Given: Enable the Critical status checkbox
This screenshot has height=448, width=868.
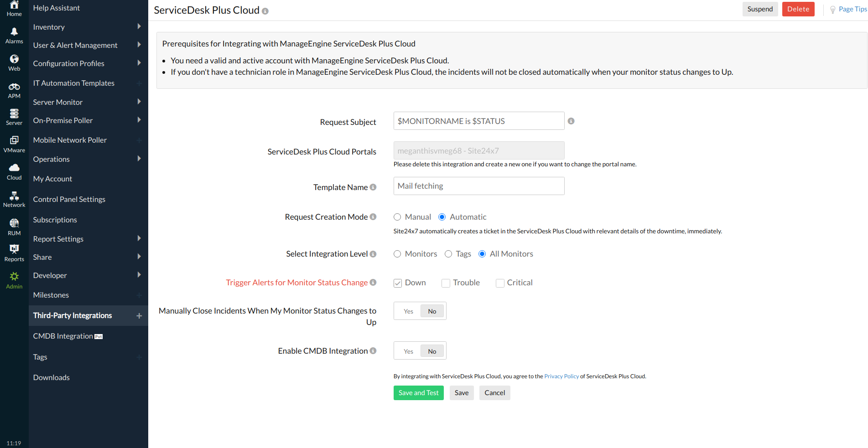Looking at the screenshot, I should (500, 283).
